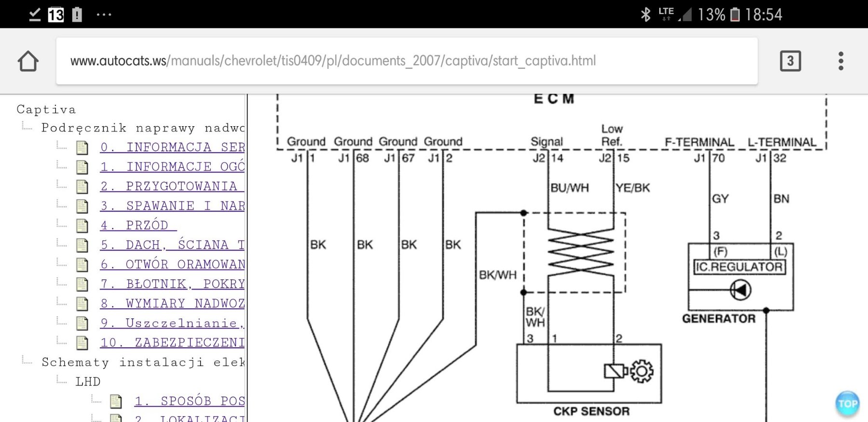The width and height of the screenshot is (868, 422).
Task: Click the address bar URL field
Action: click(x=406, y=61)
